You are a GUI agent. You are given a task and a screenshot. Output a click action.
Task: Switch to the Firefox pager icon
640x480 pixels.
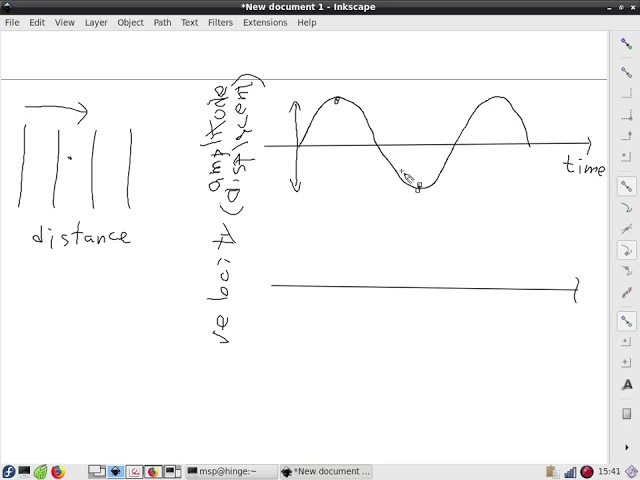pyautogui.click(x=153, y=472)
